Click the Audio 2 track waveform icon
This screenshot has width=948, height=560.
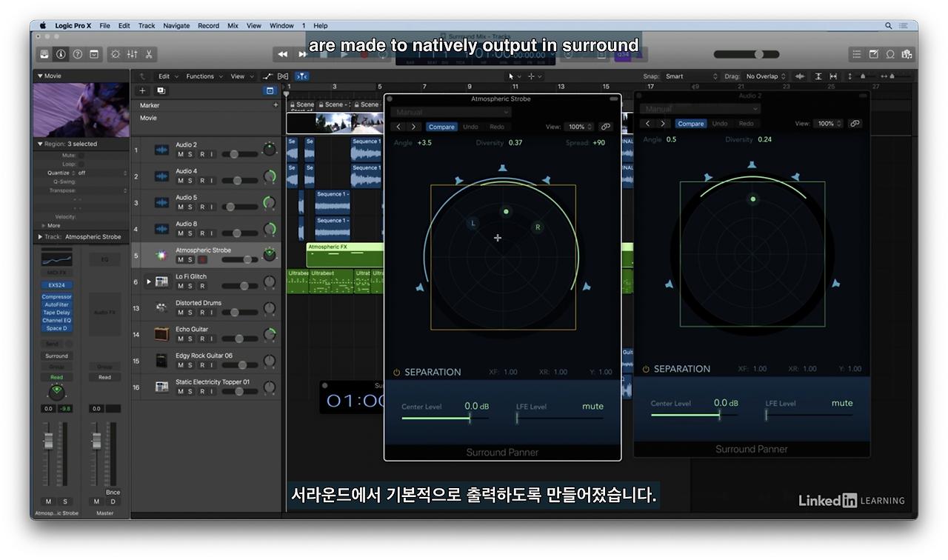click(161, 150)
